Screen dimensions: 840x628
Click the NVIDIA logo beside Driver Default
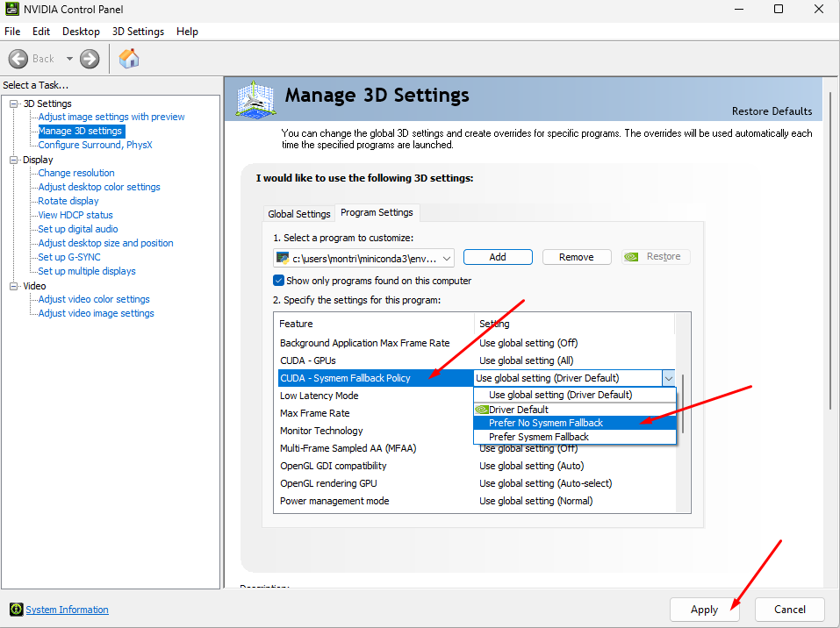(x=481, y=410)
